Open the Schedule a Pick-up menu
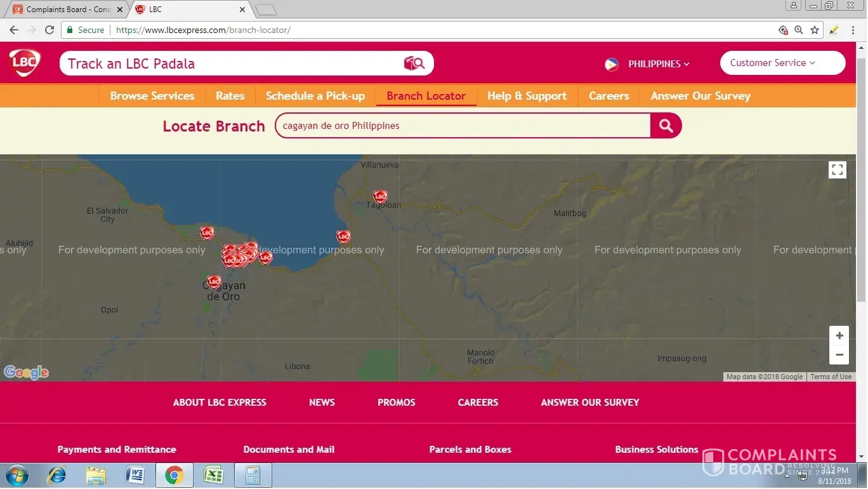This screenshot has width=868, height=489. coord(315,96)
